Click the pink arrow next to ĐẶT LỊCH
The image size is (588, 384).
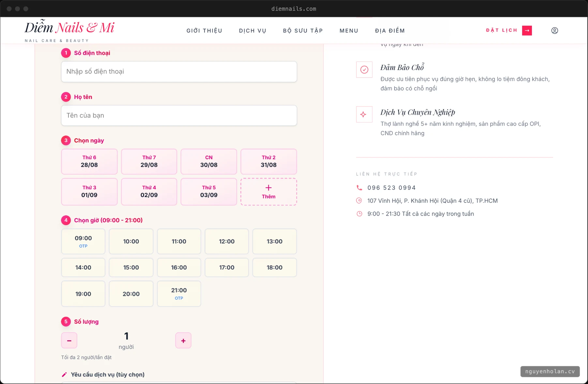[527, 31]
